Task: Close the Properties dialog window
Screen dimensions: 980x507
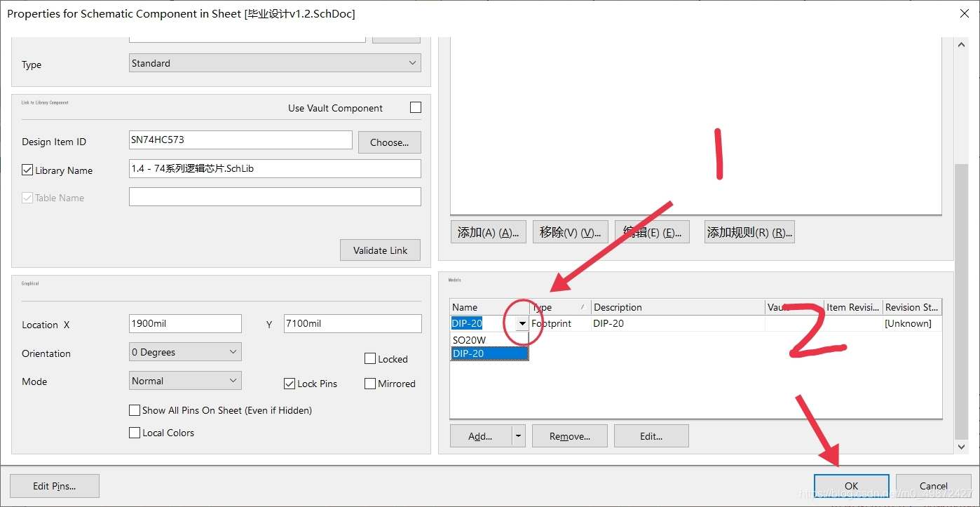Action: coord(964,13)
